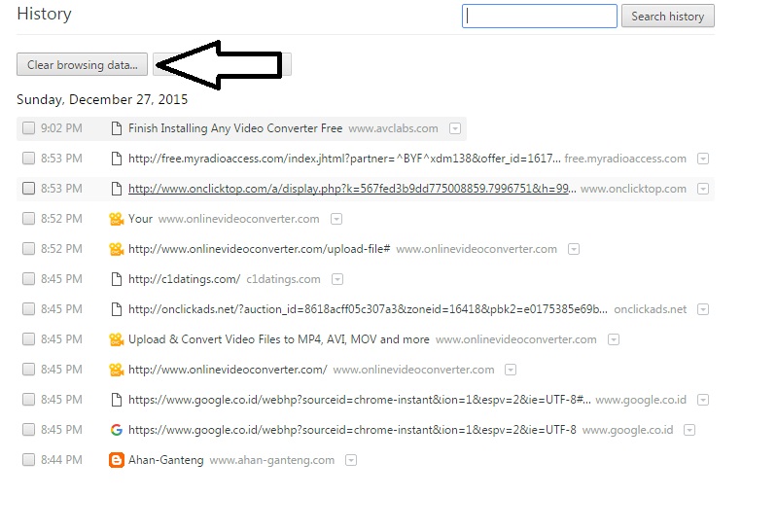
Task: Click the page icon beside Finish Installing Any Video Converter
Action: tap(117, 128)
